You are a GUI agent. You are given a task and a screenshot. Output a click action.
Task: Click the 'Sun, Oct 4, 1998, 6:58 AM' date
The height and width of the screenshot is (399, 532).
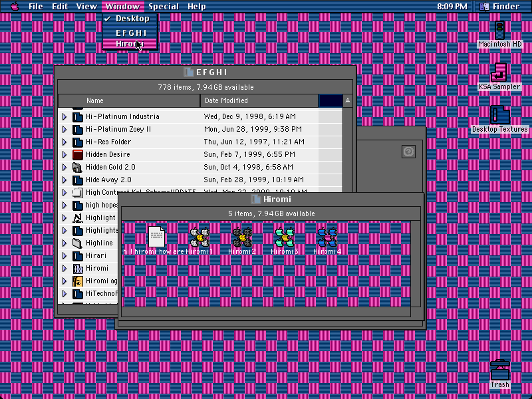(x=248, y=168)
